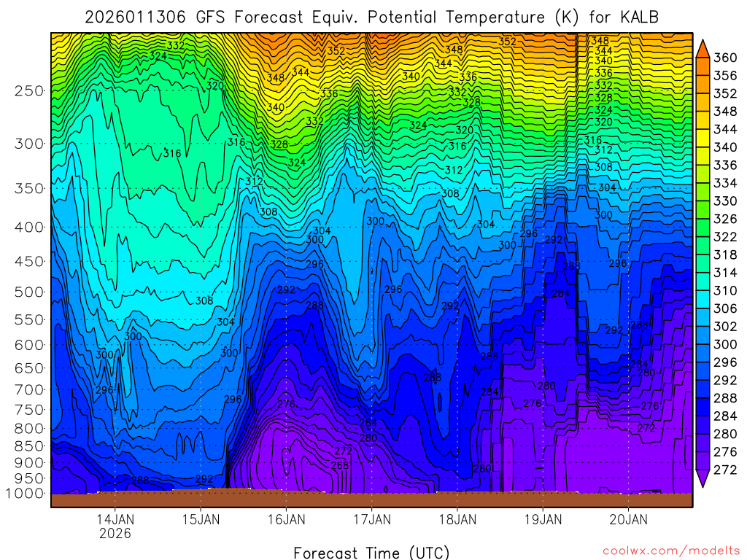Viewport: 747px width, 560px height.
Task: Click the year 2026 under 14JAN
Action: coord(115,533)
